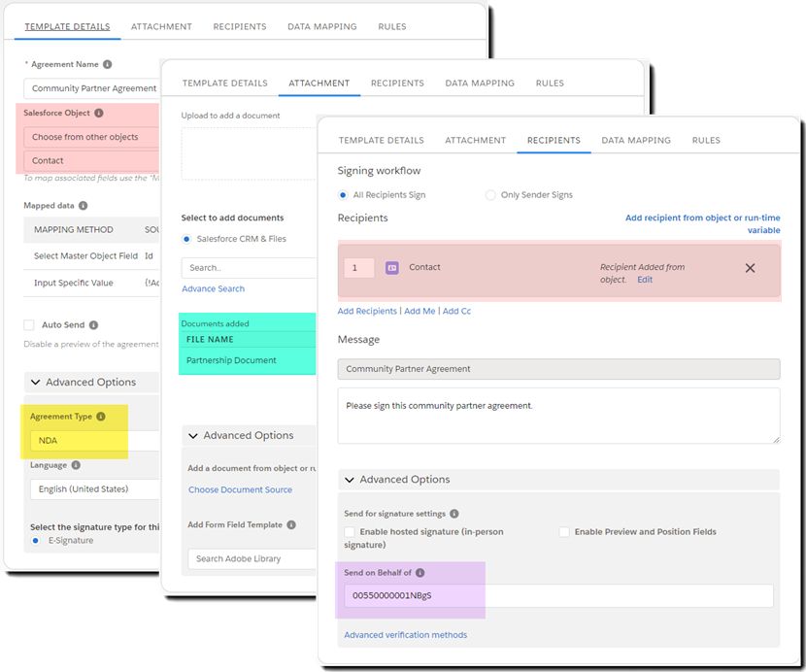Click the Partnership Document file name

click(x=231, y=360)
